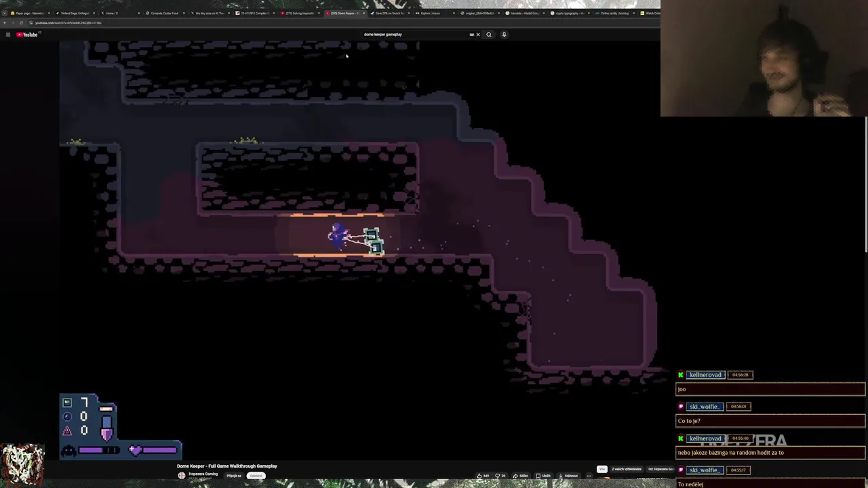Download the video with Stáhnout button
The width and height of the screenshot is (868, 488).
tap(568, 476)
